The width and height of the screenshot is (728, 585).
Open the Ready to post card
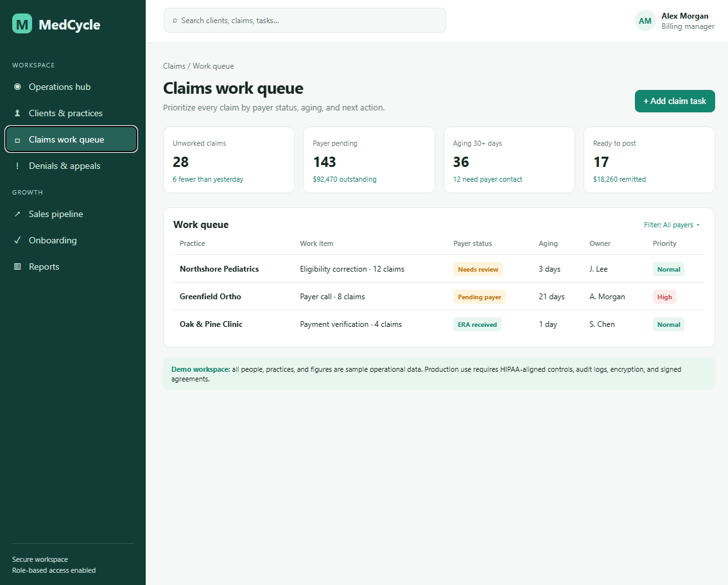point(649,160)
